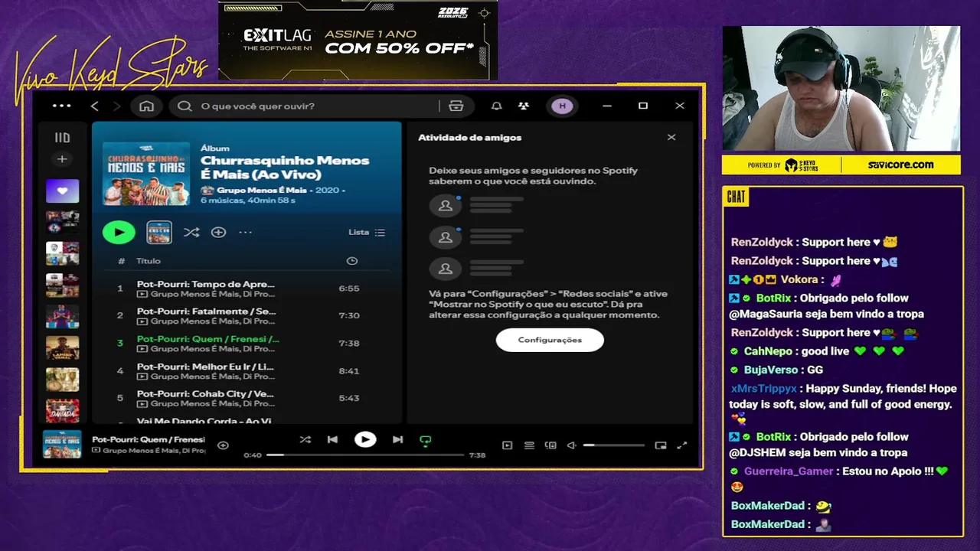Open album cover art in header
This screenshot has width=980, height=551.
click(x=146, y=173)
